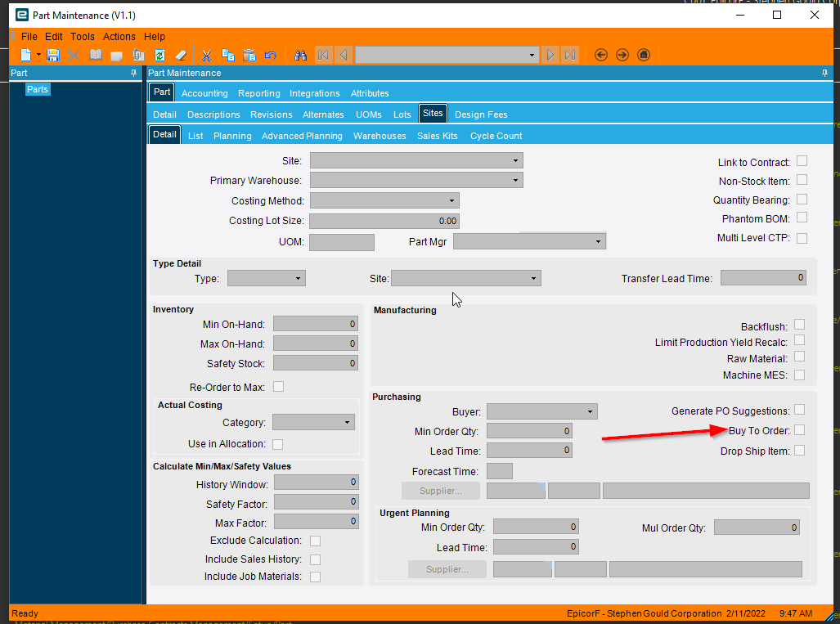
Task: Click the Delete X icon in toolbar
Action: (74, 55)
